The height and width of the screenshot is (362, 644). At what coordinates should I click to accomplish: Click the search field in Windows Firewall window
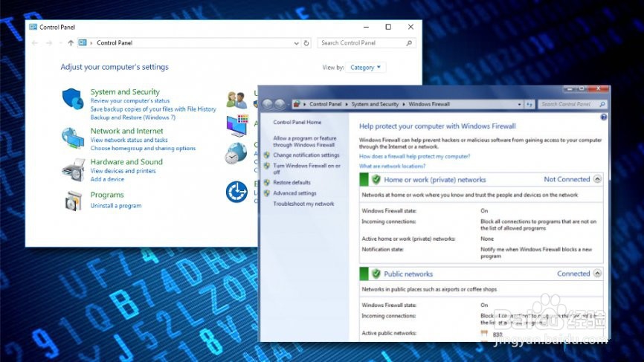[x=573, y=104]
